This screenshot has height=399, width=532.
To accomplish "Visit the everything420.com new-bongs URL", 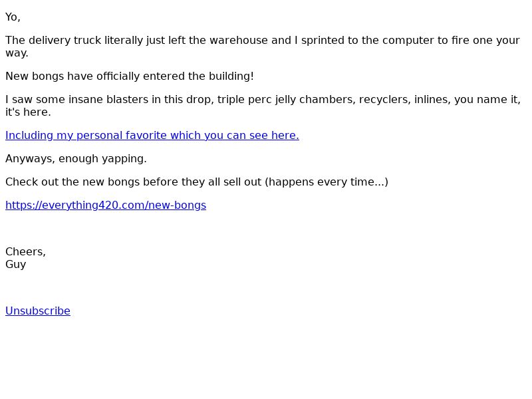I will tap(105, 205).
